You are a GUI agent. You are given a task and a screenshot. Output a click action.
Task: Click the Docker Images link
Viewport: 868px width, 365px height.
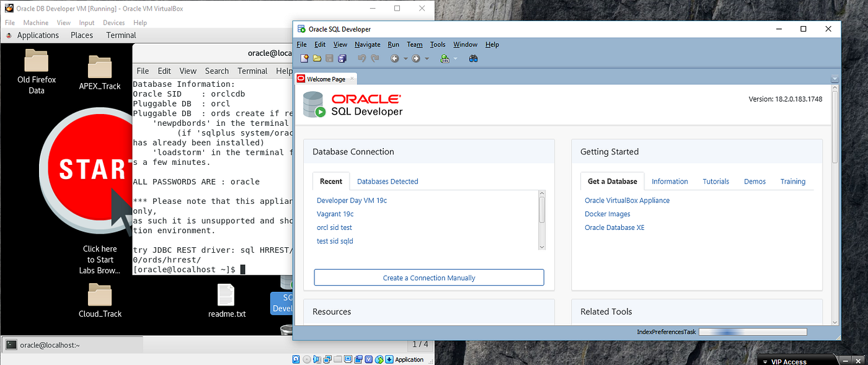(x=607, y=214)
